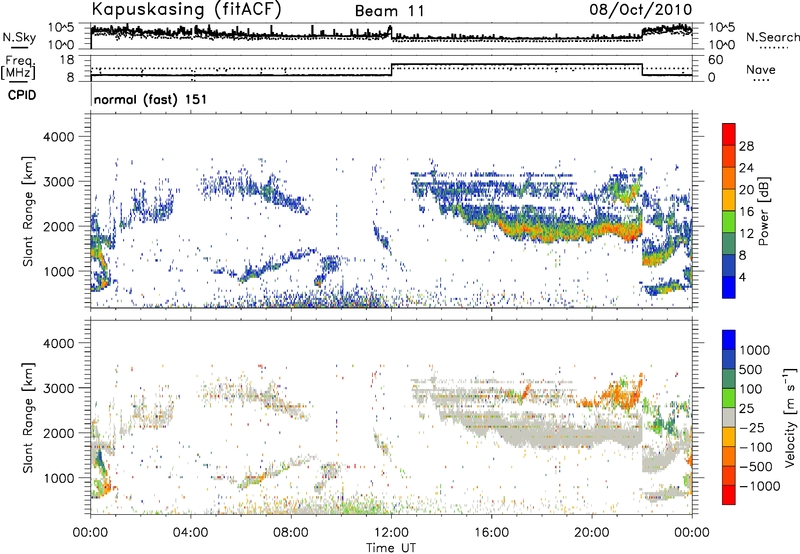Screen dimensions: 800x554
Task: Click the "28" label on the Power colorbar
Action: pyautogui.click(x=746, y=146)
